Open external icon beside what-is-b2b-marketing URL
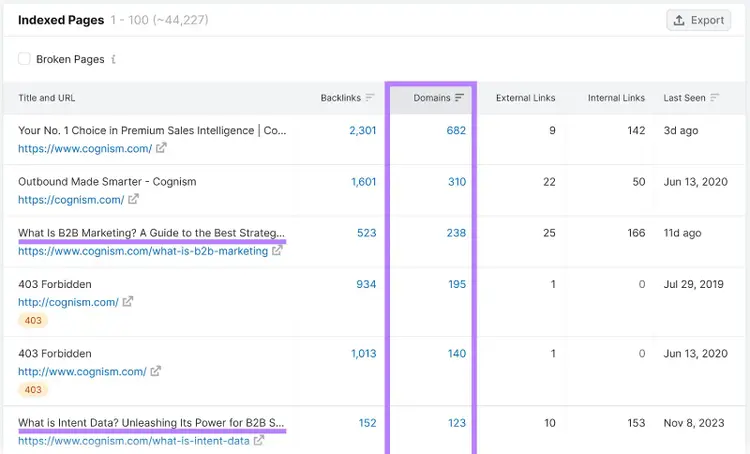Image resolution: width=750 pixels, height=454 pixels. (x=277, y=250)
